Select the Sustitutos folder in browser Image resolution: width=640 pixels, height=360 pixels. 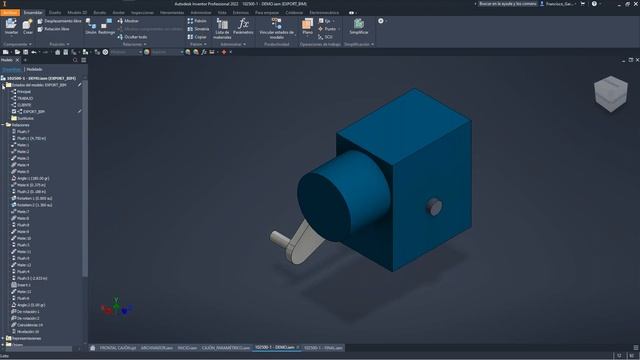pos(25,118)
